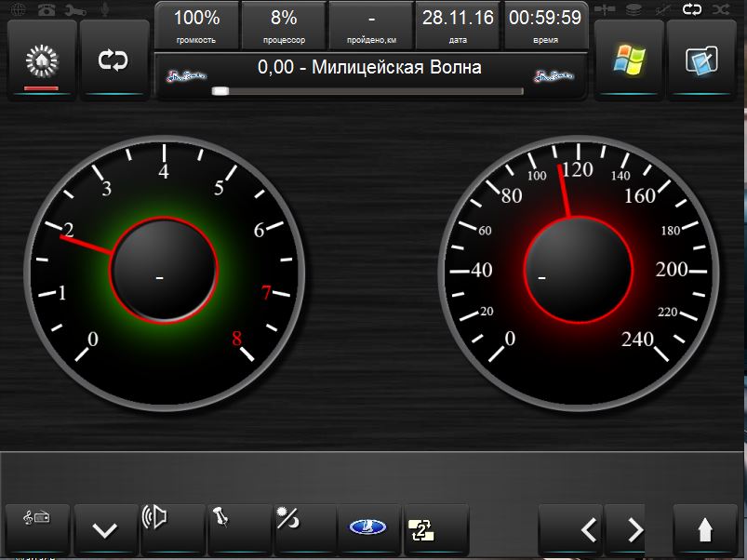Click the Lada logo button
Viewport: 747px width, 560px height.
369,528
